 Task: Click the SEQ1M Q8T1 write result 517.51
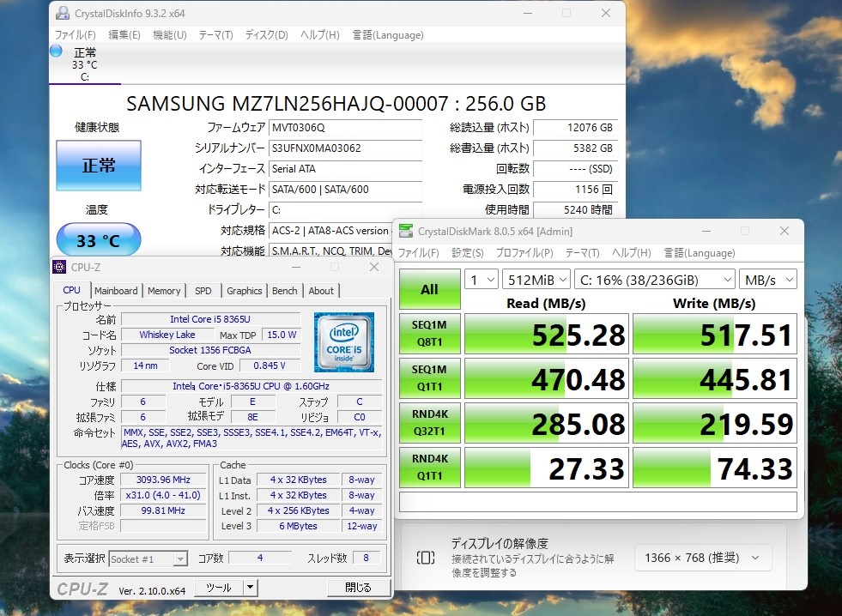point(715,334)
